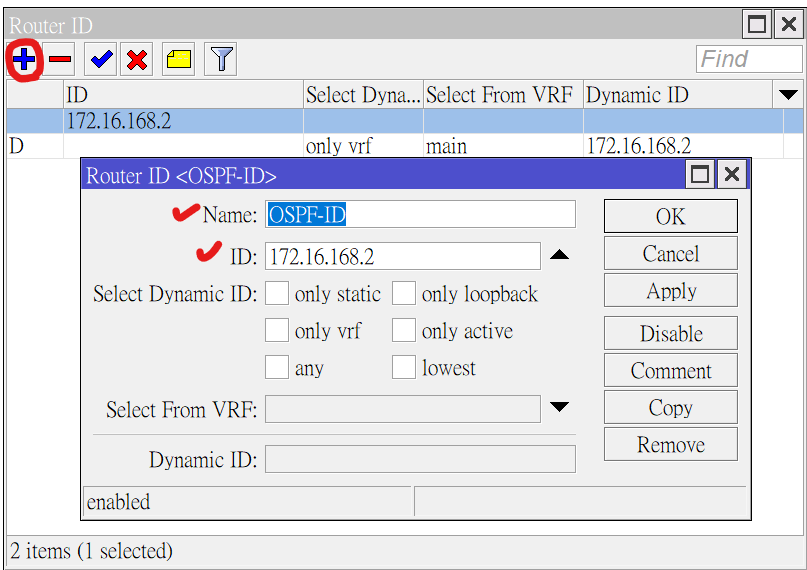Viewport: 807px width, 570px height.
Task: Open the table column selector dropdown
Action: coord(788,95)
